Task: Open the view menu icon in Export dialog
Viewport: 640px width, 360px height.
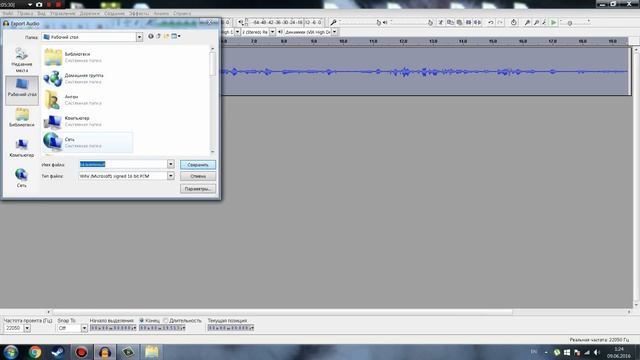Action: point(176,36)
